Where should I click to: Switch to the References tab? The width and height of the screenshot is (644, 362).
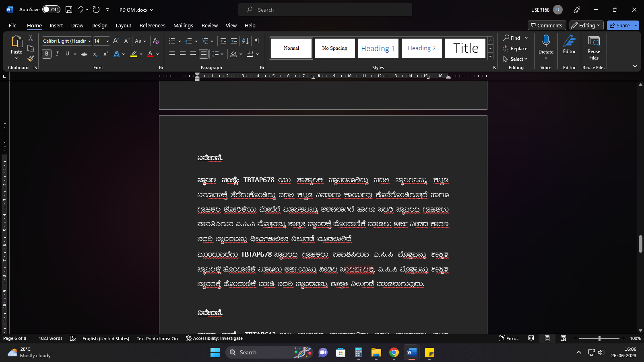click(152, 25)
